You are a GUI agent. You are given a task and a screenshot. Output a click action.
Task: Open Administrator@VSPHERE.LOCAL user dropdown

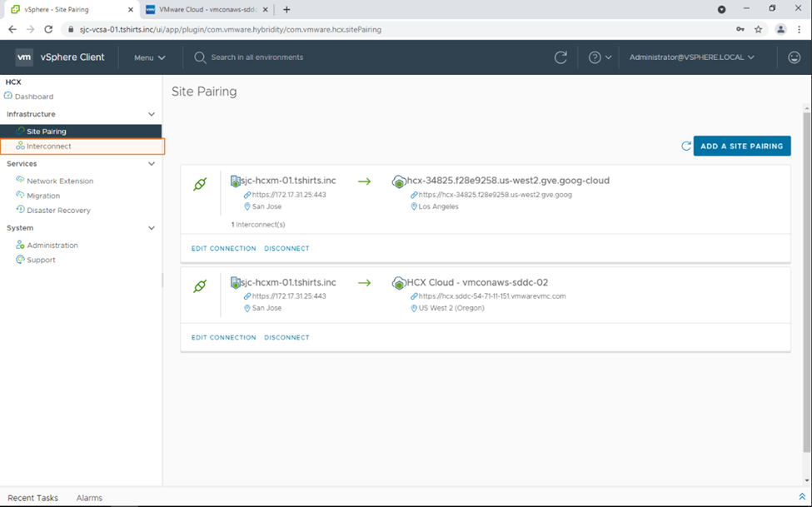click(691, 57)
